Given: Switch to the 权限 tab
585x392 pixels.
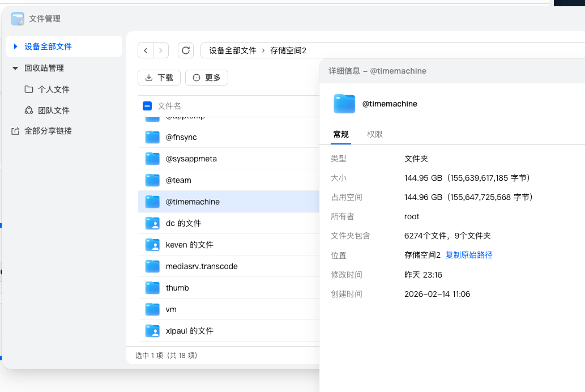Looking at the screenshot, I should 374,134.
